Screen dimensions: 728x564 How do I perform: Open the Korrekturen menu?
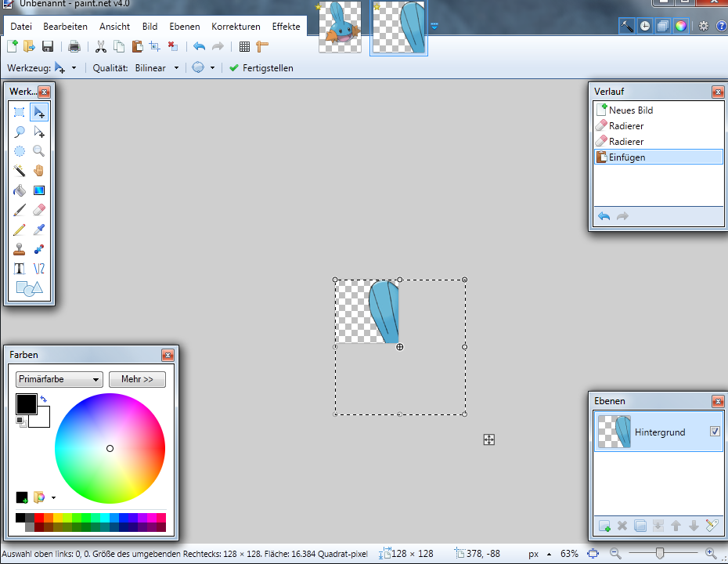[x=236, y=27]
